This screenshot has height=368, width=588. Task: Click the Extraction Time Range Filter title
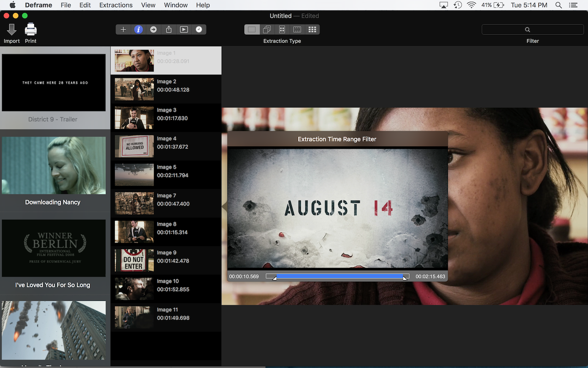tap(337, 139)
